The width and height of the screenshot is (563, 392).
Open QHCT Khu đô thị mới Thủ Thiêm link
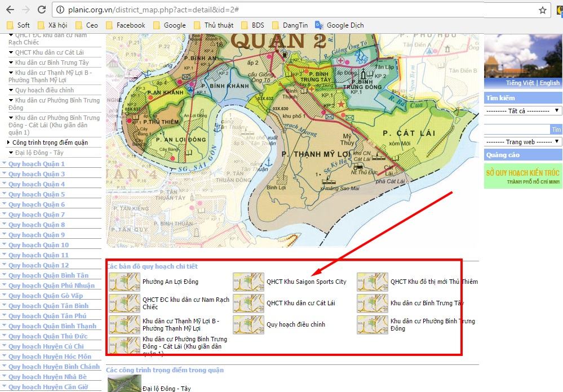click(433, 282)
